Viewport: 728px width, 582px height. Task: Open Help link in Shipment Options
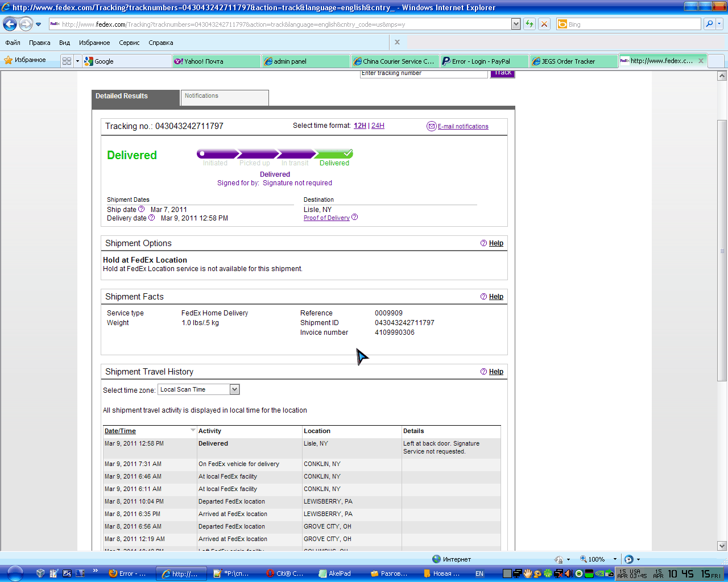point(496,243)
